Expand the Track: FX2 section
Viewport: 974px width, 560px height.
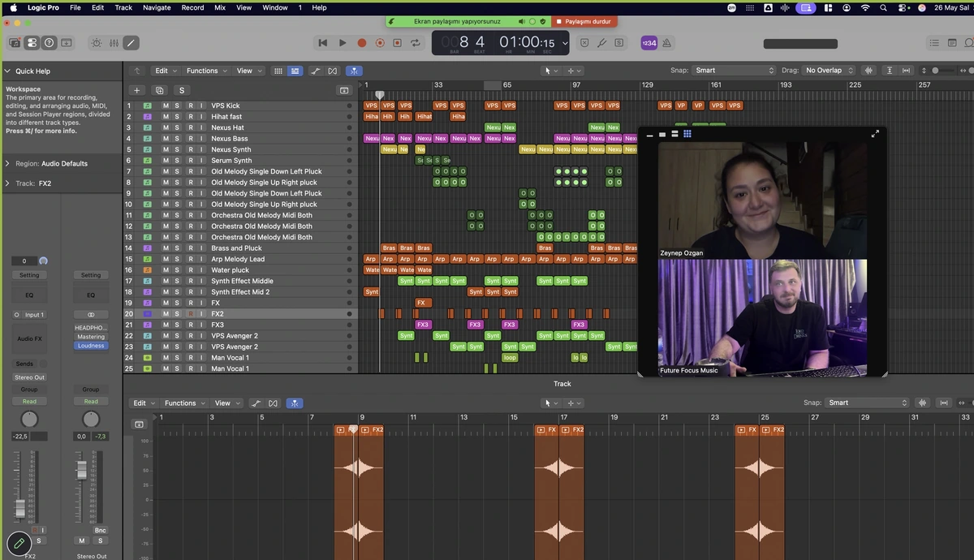[x=7, y=183]
